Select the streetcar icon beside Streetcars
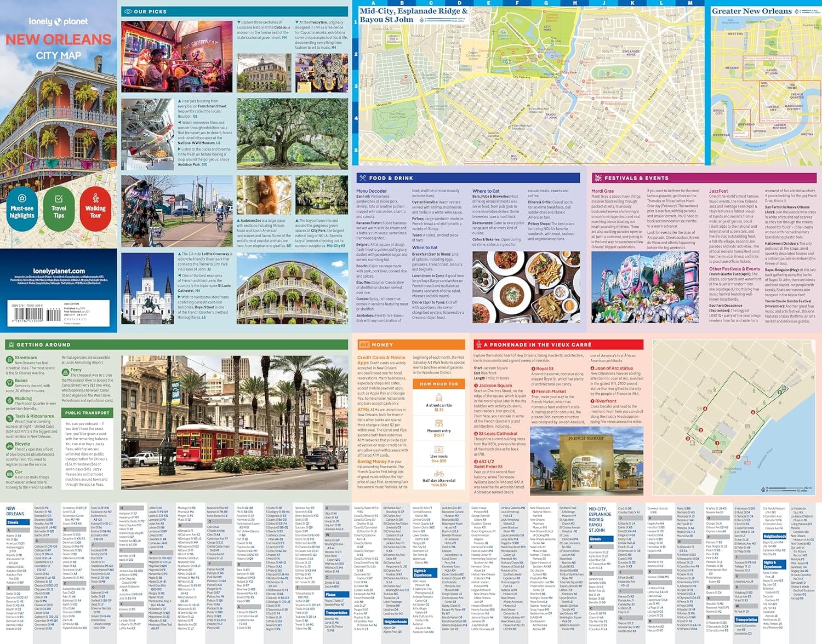 (x=9, y=359)
